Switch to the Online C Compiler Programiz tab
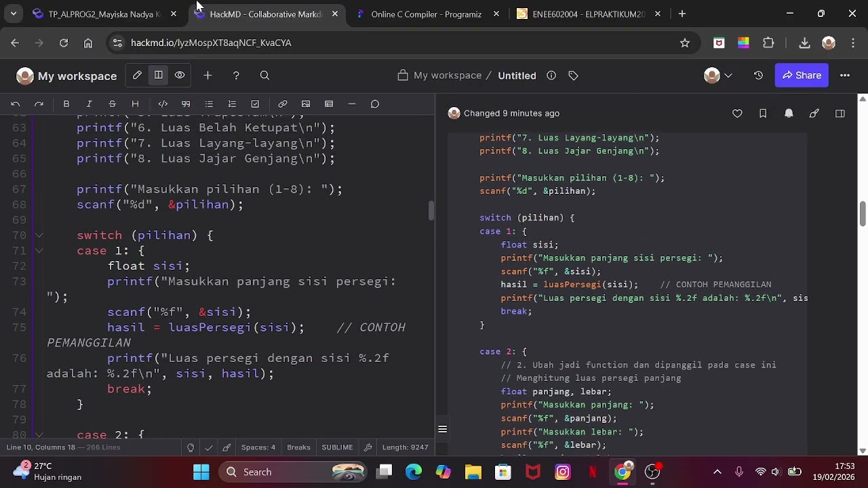The height and width of the screenshot is (488, 868). (427, 14)
